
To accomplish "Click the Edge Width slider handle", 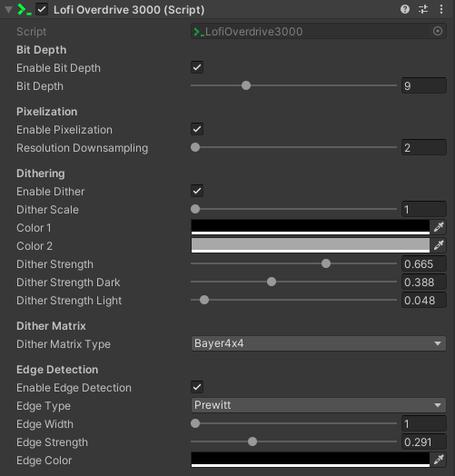I will click(x=195, y=423).
